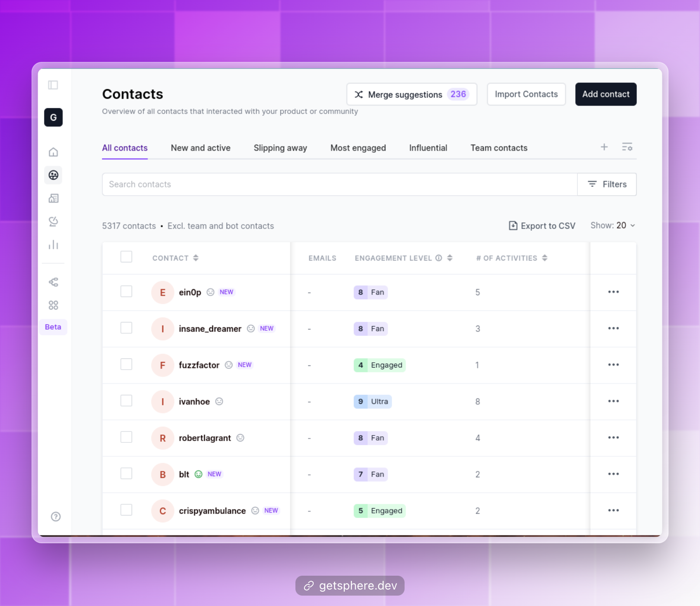This screenshot has height=606, width=700.
Task: Collapse the sidebar using the panel icon
Action: pyautogui.click(x=53, y=85)
